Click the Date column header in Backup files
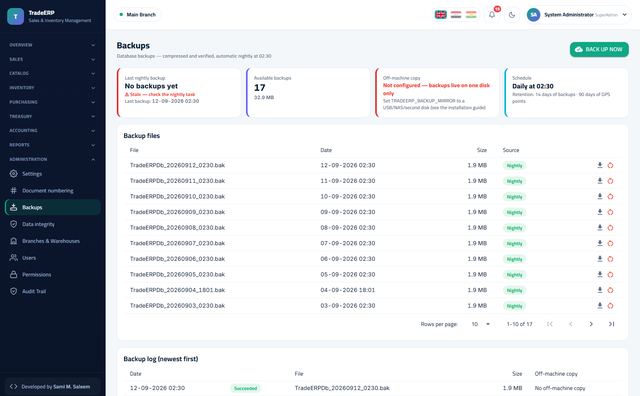This screenshot has width=640, height=396. pyautogui.click(x=326, y=150)
